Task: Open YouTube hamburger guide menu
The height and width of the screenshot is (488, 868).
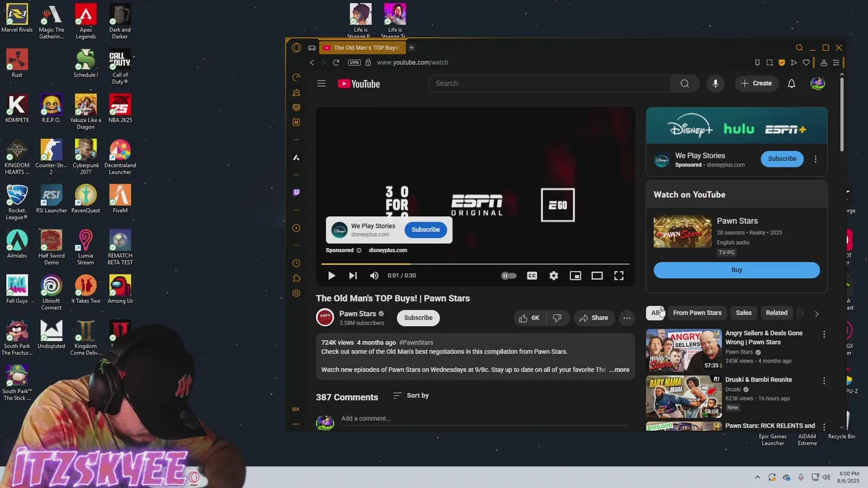Action: coord(321,83)
